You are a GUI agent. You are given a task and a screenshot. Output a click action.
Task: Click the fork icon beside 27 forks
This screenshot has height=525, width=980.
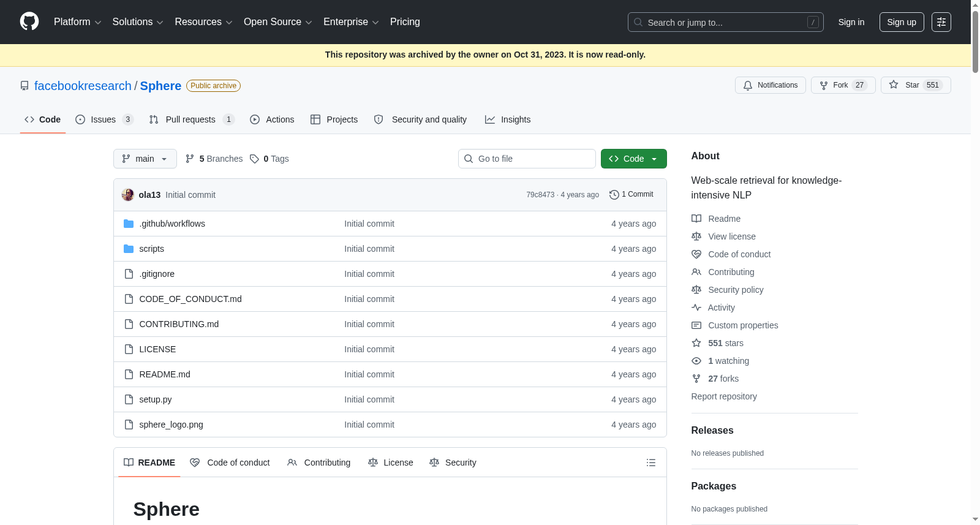696,379
